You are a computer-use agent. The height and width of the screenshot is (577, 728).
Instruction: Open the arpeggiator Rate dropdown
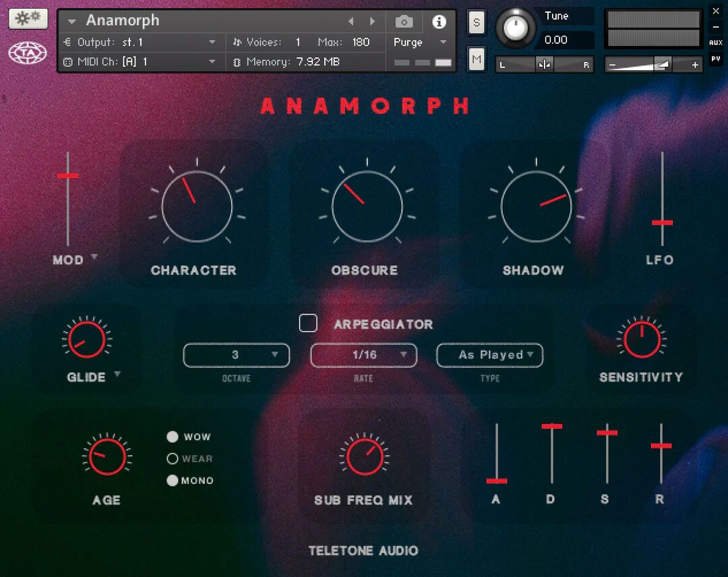(x=363, y=355)
